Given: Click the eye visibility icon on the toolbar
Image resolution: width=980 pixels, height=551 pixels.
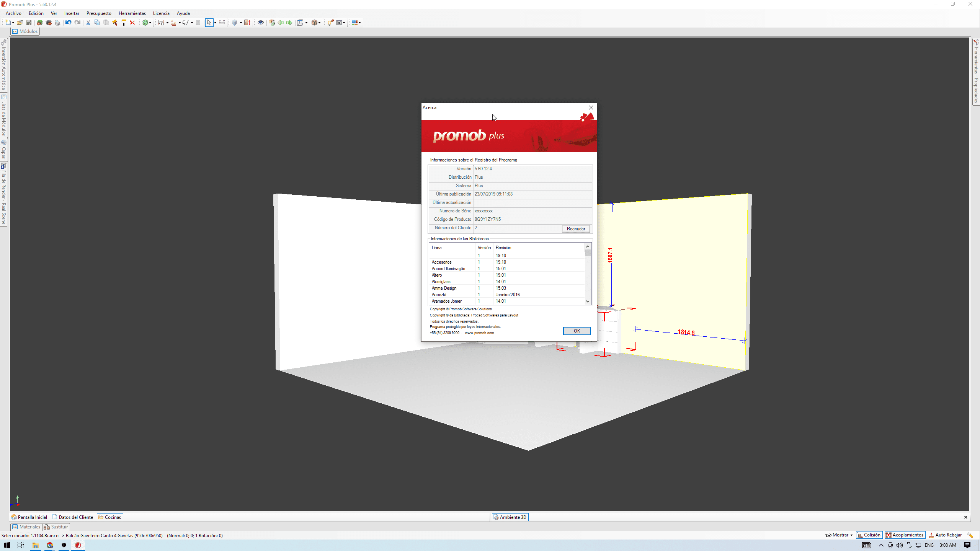Looking at the screenshot, I should (261, 23).
